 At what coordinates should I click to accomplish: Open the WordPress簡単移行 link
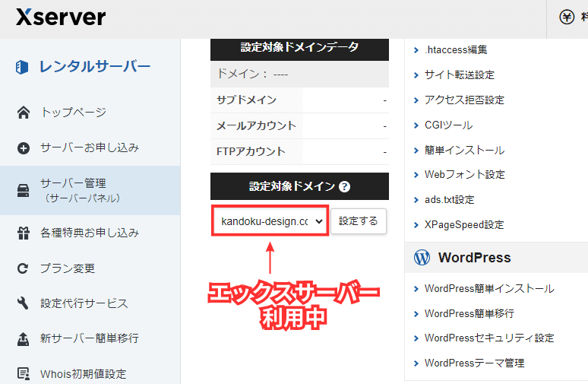pyautogui.click(x=469, y=313)
